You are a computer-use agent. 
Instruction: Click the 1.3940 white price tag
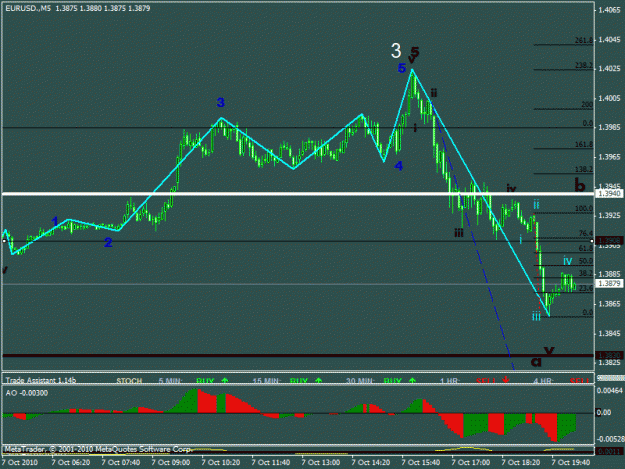(608, 194)
